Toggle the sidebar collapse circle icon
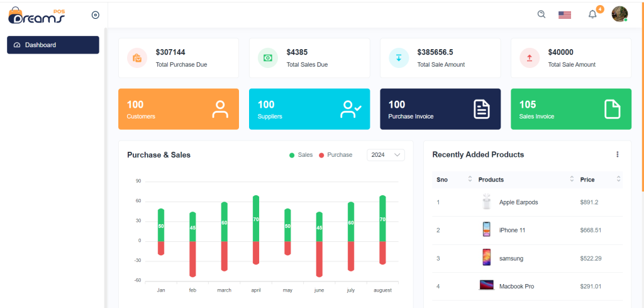The image size is (644, 308). pos(96,15)
